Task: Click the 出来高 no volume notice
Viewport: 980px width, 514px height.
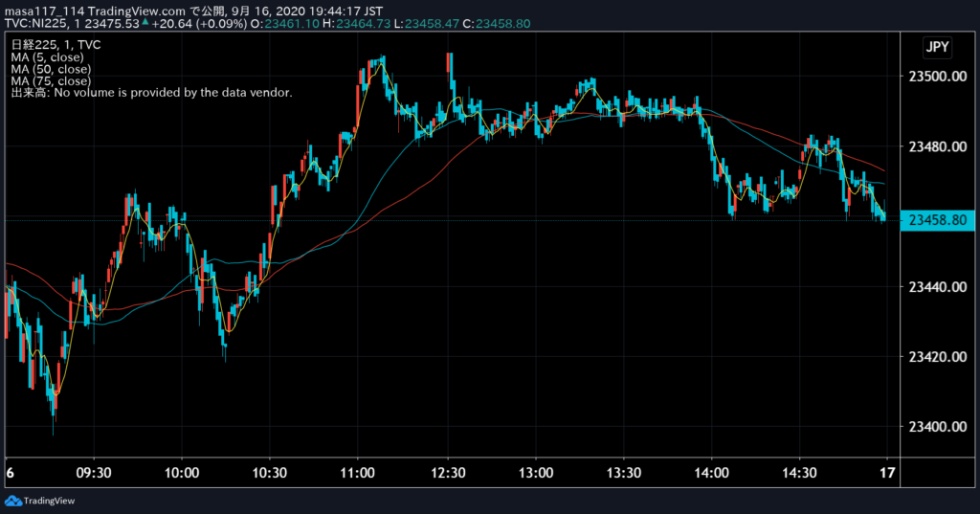Action: pos(151,93)
